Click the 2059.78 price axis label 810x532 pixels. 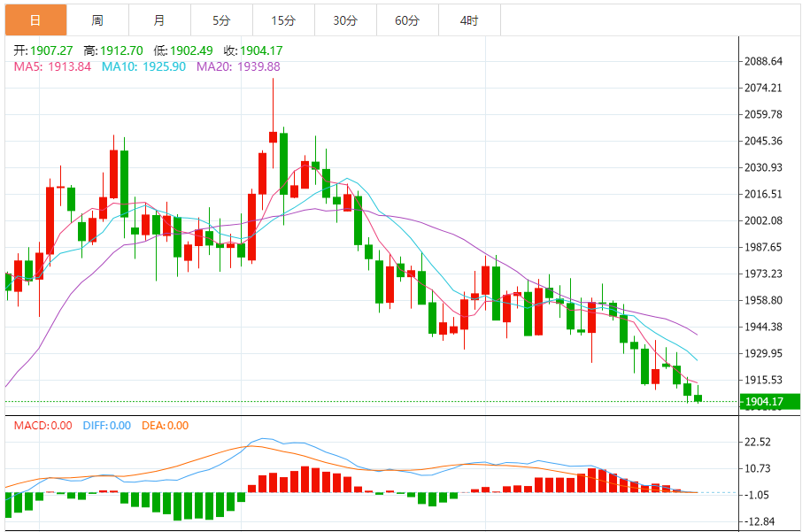coord(763,114)
